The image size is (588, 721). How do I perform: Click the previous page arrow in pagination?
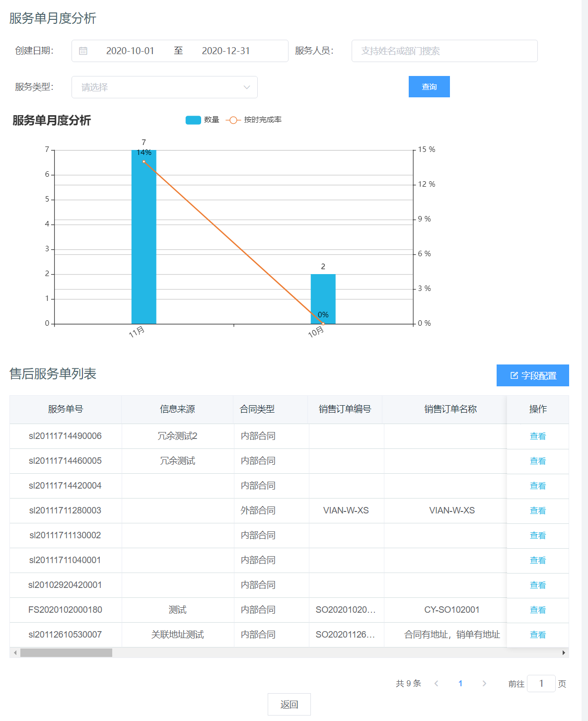(437, 684)
